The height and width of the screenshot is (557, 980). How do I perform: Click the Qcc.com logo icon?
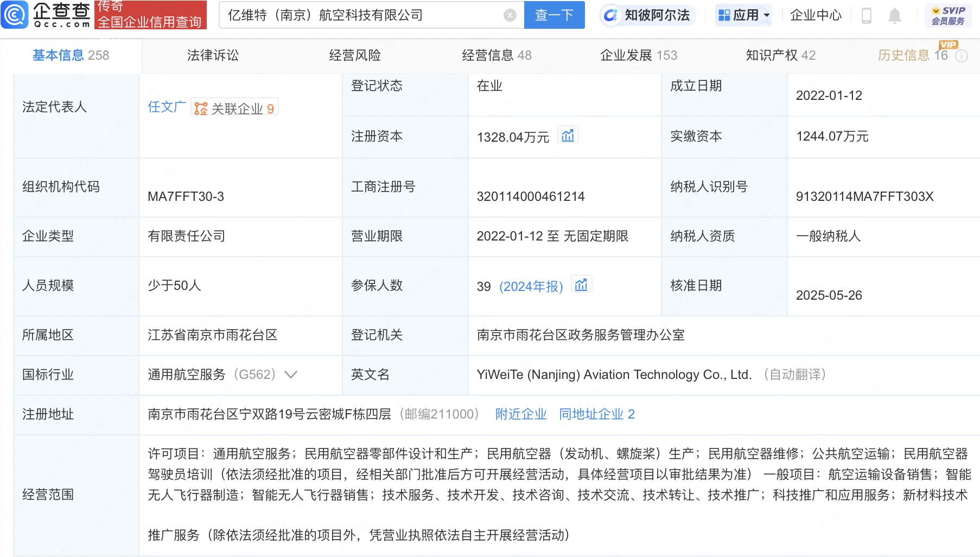pyautogui.click(x=15, y=15)
